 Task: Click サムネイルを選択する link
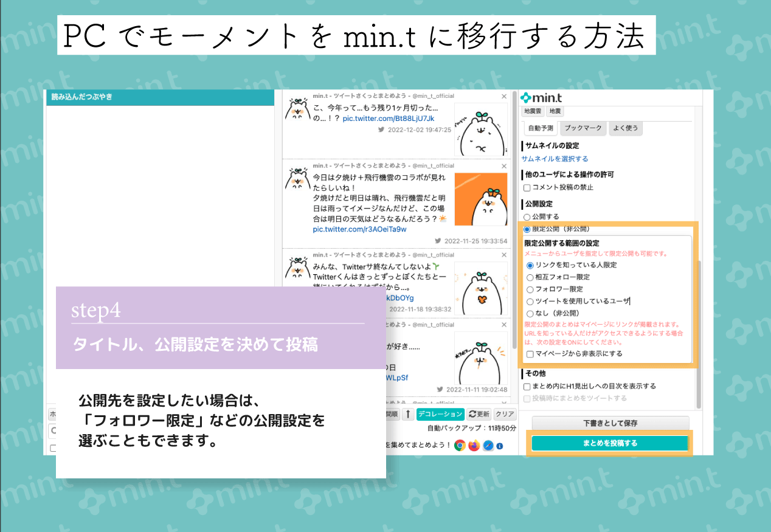(x=555, y=159)
